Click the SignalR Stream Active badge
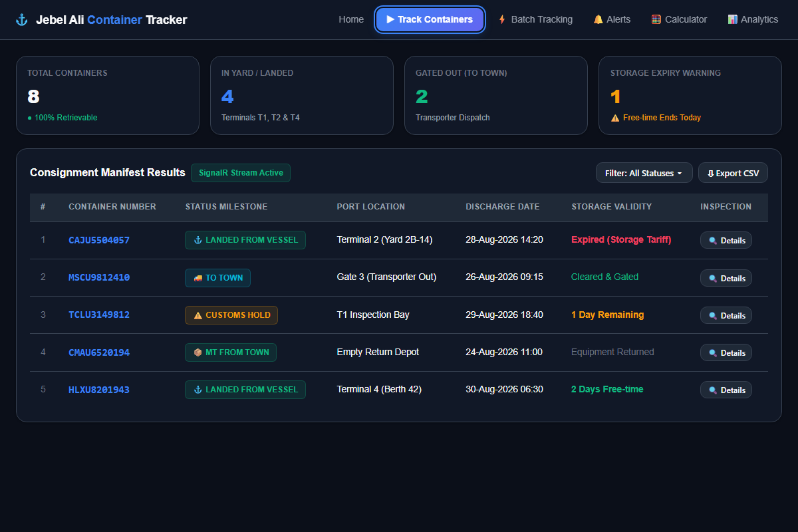Image resolution: width=798 pixels, height=532 pixels. coord(241,173)
